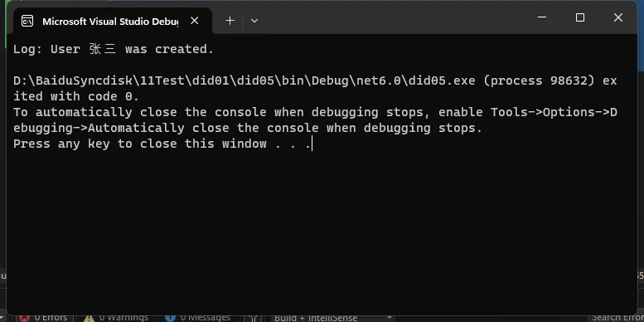
Task: Minimize the debug console window
Action: (542, 17)
